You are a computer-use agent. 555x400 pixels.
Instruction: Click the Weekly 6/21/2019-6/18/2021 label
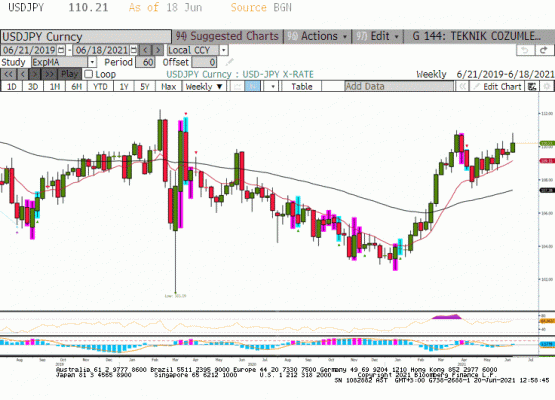pos(485,74)
